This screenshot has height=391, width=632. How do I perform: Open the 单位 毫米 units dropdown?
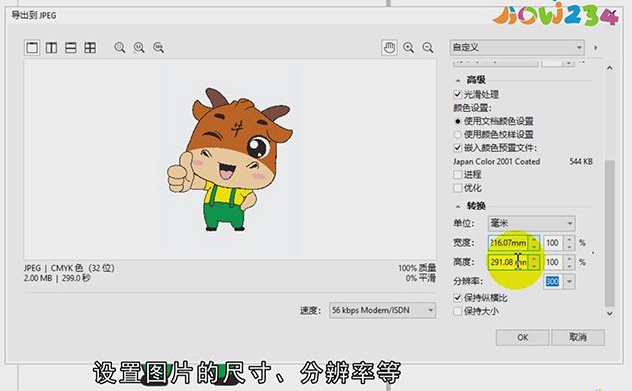pyautogui.click(x=531, y=223)
